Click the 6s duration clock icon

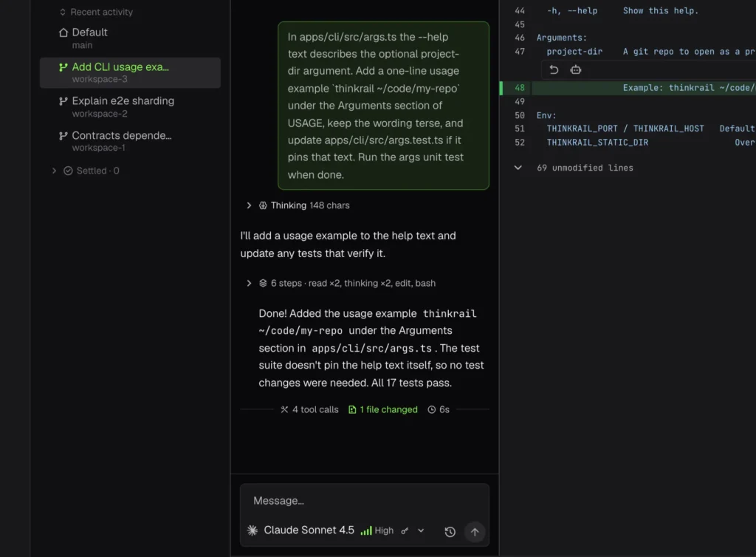click(431, 409)
